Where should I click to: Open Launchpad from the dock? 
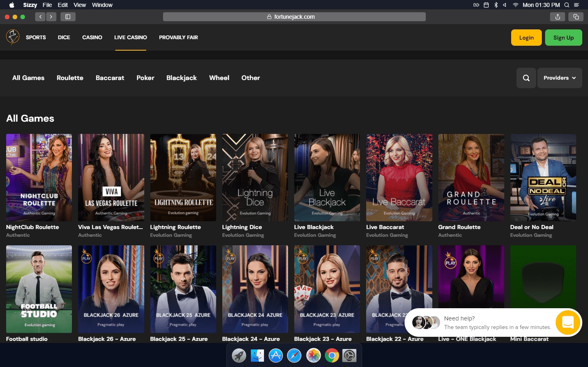click(239, 356)
